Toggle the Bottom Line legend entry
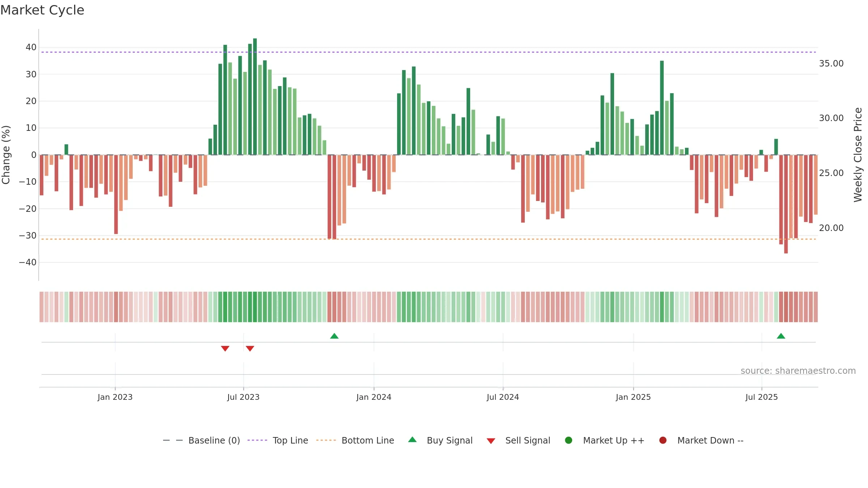Viewport: 868px width, 488px height. 355,440
